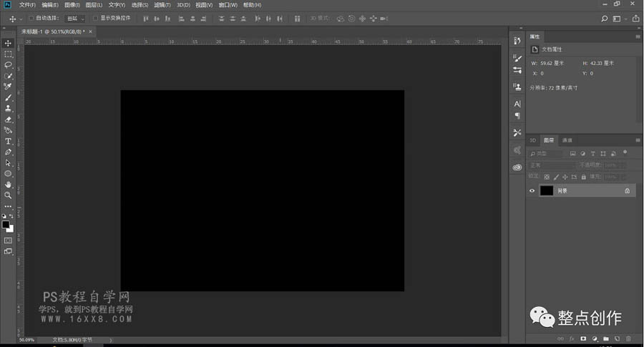The width and height of the screenshot is (644, 347).
Task: Open the layer filter type dropdown
Action: coord(545,154)
